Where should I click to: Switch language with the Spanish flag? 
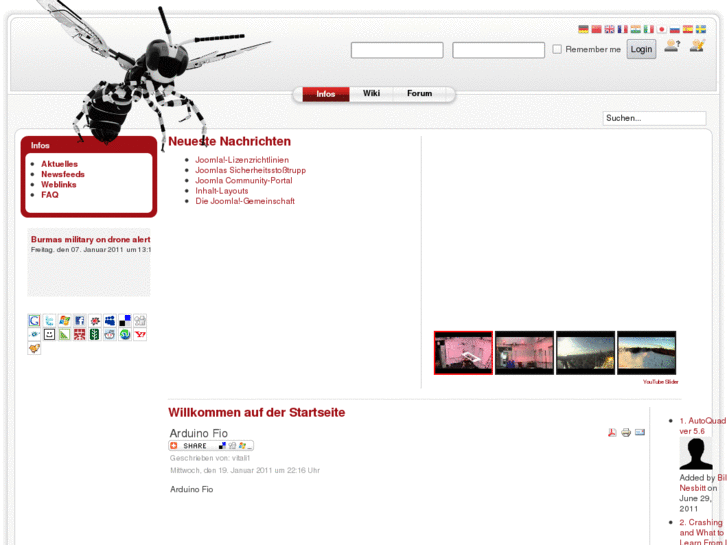click(688, 29)
